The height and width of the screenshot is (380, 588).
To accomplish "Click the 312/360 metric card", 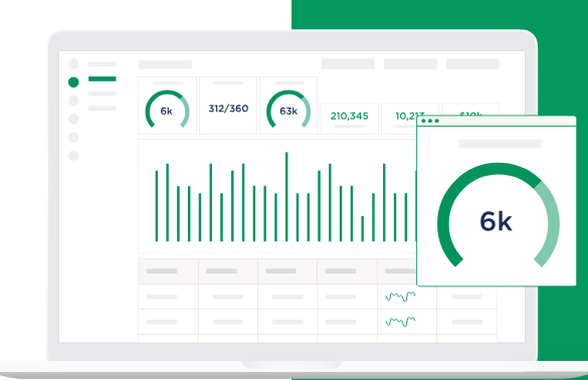I will (x=228, y=105).
